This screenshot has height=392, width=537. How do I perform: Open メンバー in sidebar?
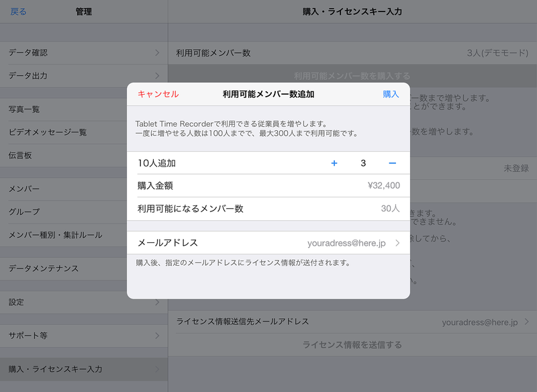click(24, 189)
